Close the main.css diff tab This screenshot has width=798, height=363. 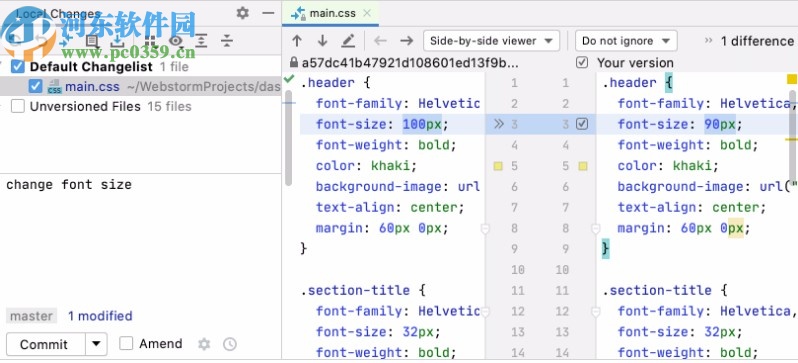click(x=366, y=13)
